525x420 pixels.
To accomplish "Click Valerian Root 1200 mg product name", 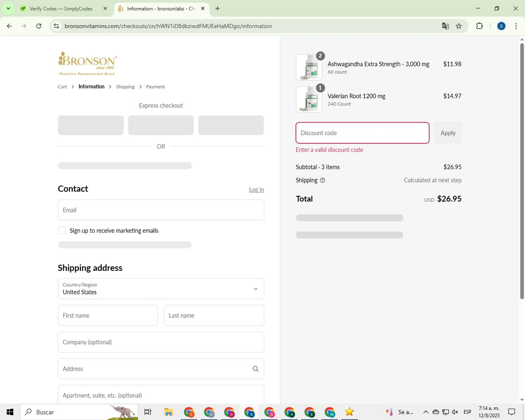I will pos(356,96).
